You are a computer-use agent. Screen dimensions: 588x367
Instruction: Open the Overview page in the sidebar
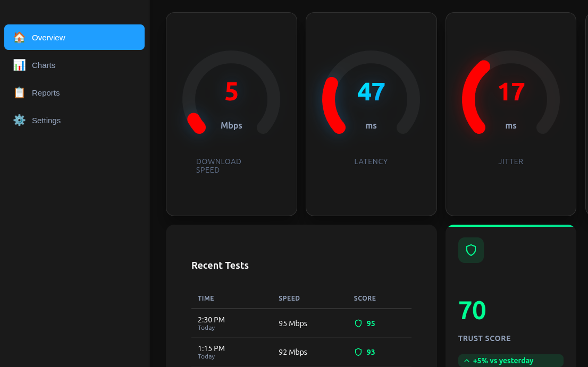[74, 37]
